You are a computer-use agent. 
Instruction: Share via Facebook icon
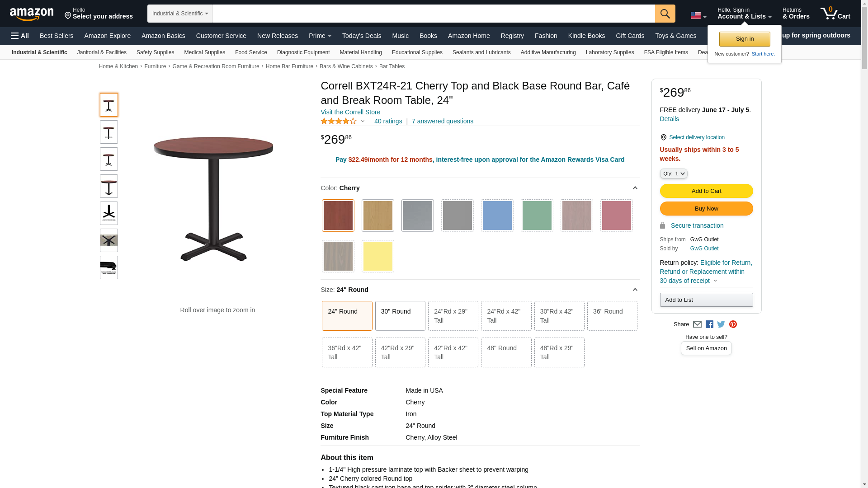pyautogui.click(x=709, y=324)
